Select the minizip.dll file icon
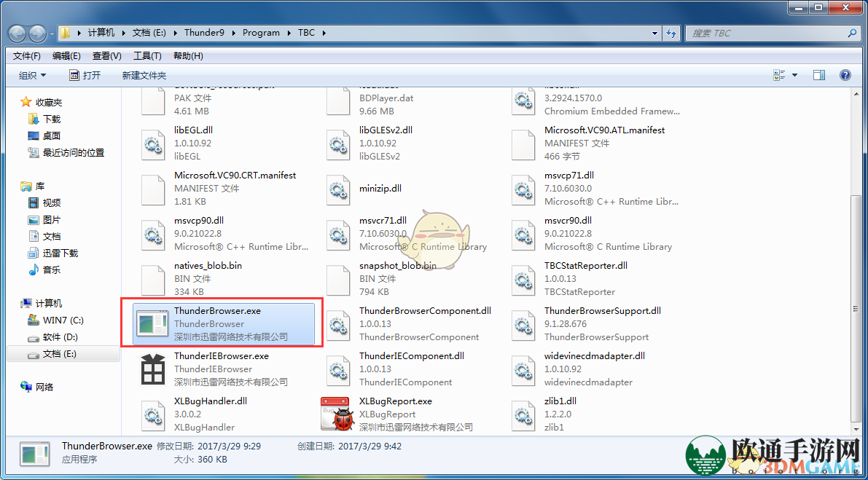 [337, 189]
